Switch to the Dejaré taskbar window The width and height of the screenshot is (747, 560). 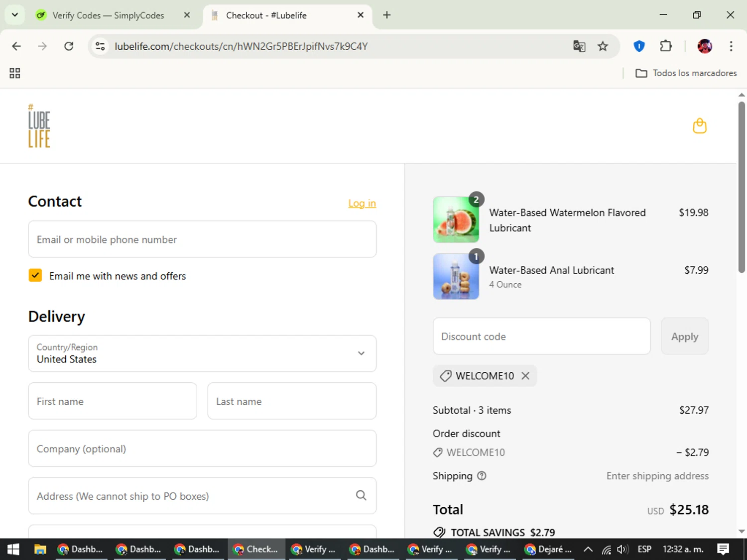pos(548,549)
